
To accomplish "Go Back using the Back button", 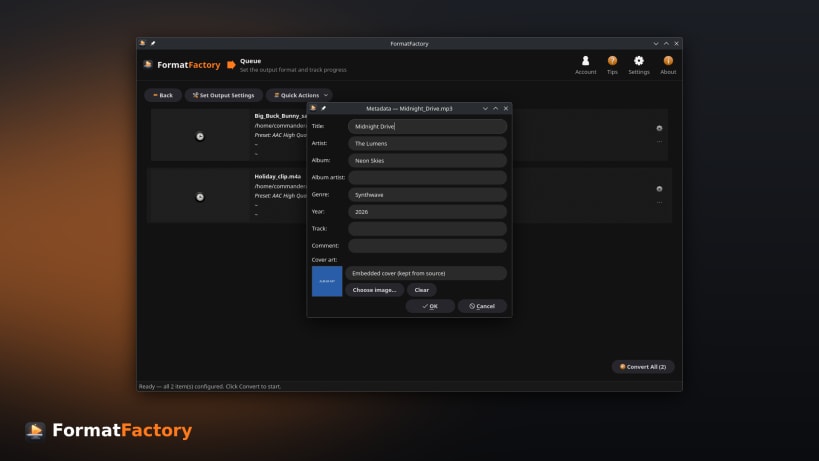I will pos(163,95).
